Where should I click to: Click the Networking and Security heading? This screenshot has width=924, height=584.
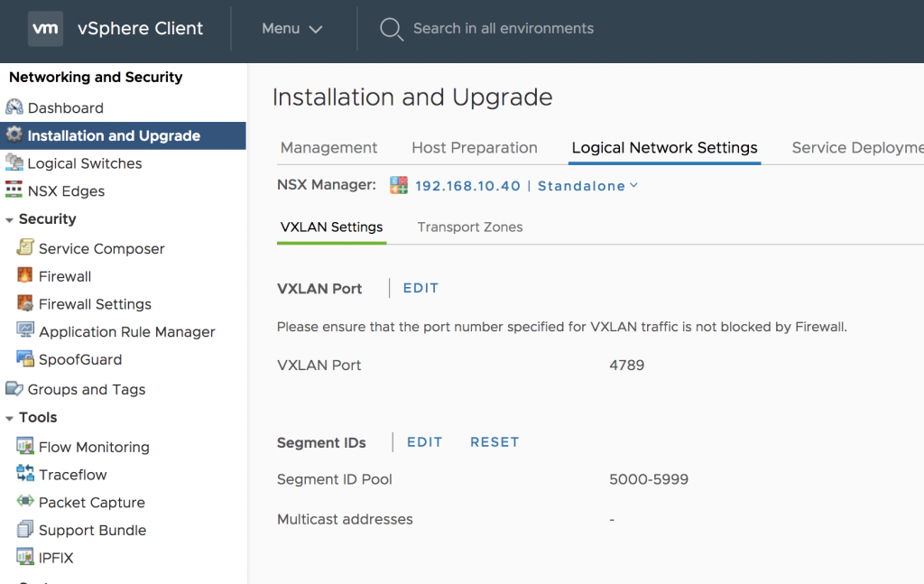pos(96,78)
